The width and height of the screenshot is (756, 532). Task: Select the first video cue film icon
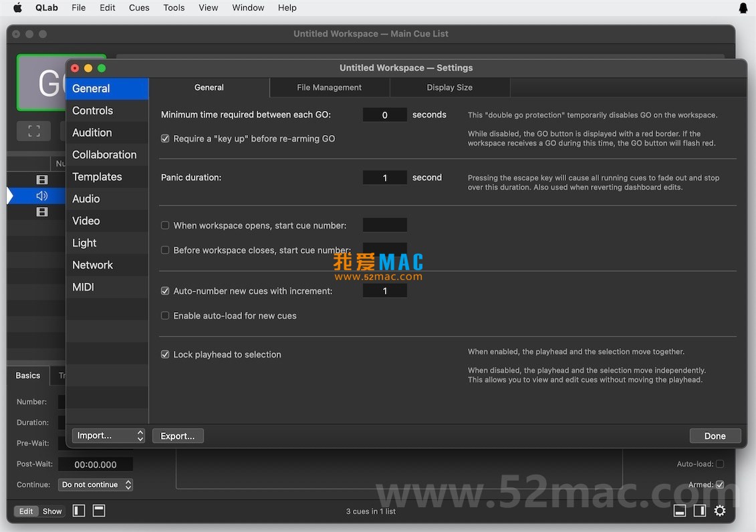coord(42,180)
